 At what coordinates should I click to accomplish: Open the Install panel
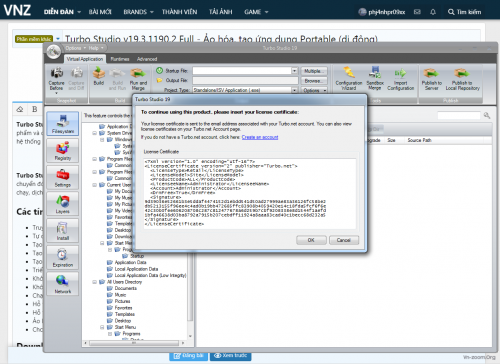63,230
